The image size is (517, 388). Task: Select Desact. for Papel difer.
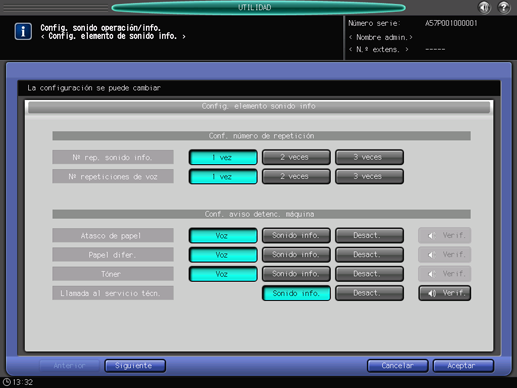(369, 255)
